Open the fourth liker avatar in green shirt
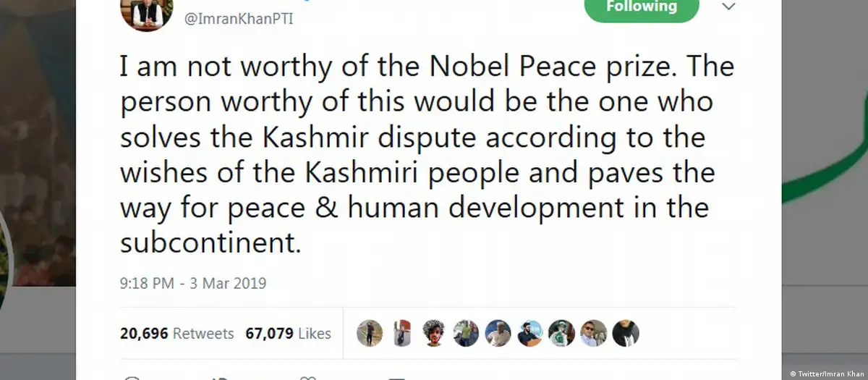Viewport: 868px width, 380px height. [465, 333]
